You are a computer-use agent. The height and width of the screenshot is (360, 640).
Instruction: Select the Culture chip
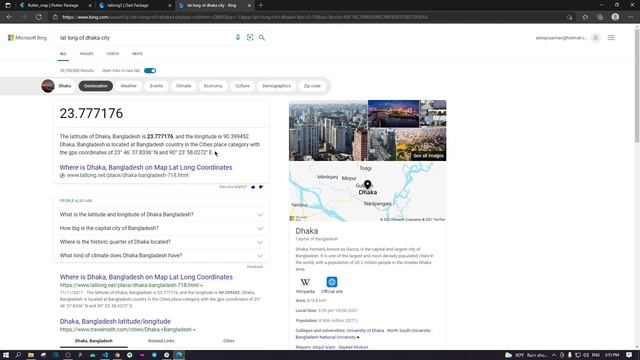click(x=242, y=86)
